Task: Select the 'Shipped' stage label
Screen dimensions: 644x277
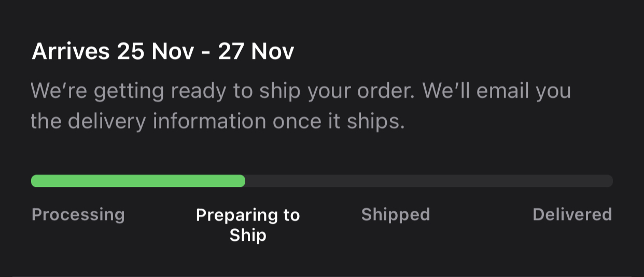Action: pyautogui.click(x=396, y=214)
